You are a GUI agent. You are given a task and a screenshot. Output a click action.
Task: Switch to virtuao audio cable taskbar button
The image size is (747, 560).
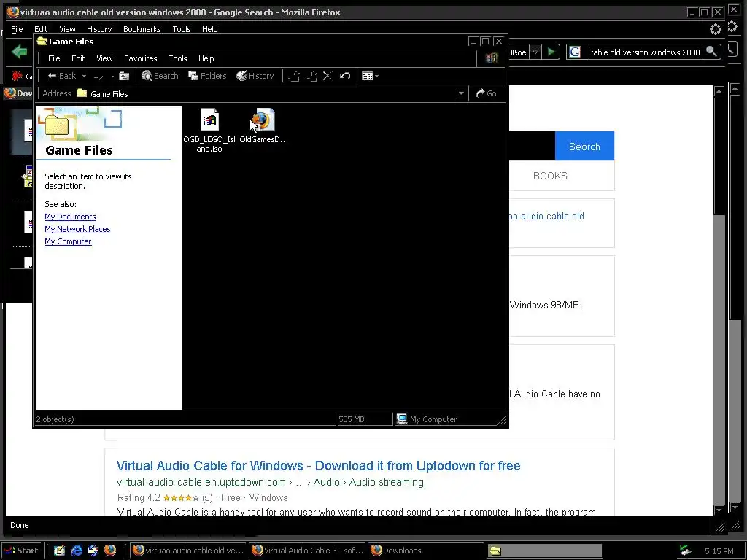(x=187, y=551)
